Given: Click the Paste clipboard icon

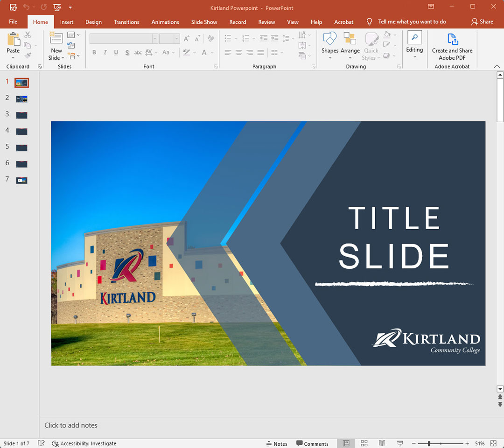Looking at the screenshot, I should coord(14,39).
